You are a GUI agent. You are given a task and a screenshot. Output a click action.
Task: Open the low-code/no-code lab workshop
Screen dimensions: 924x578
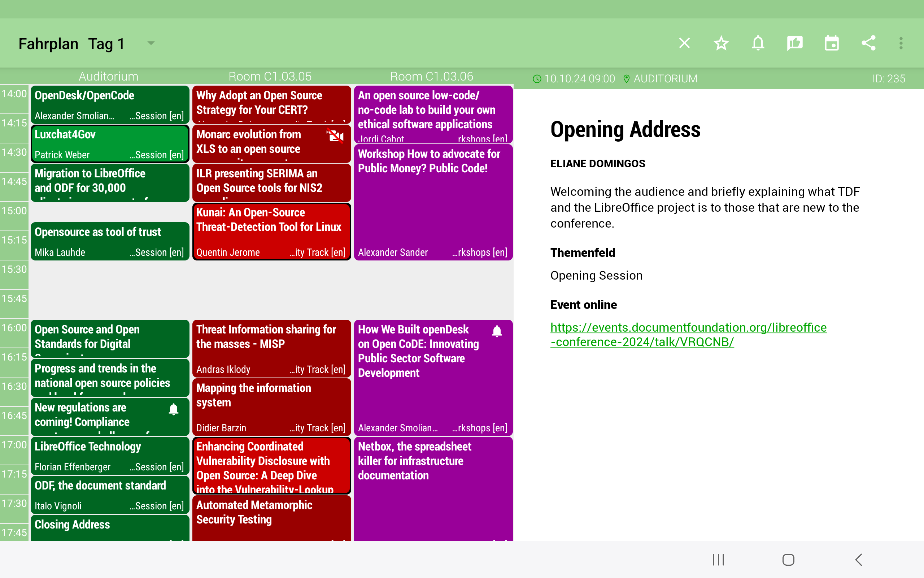433,114
